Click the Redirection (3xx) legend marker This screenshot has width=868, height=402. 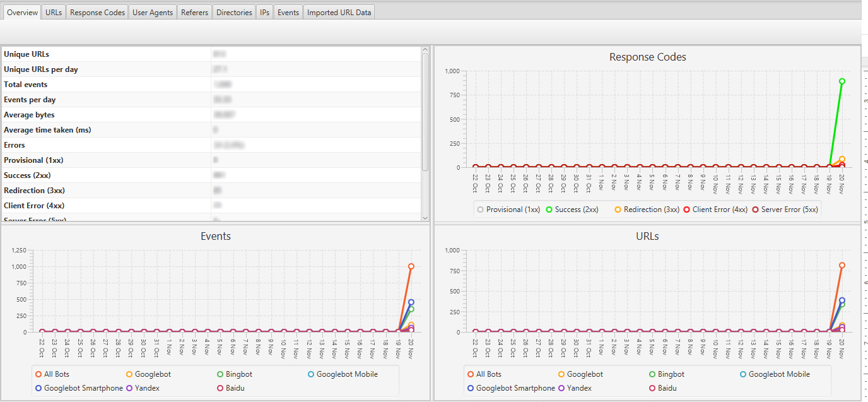click(618, 210)
